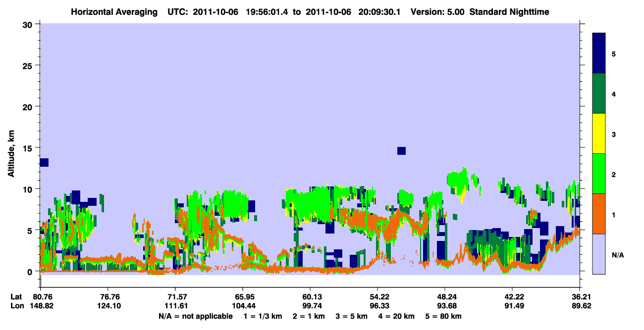The width and height of the screenshot is (644, 330).
Task: Click longitude value 148.82
Action: 43,306
